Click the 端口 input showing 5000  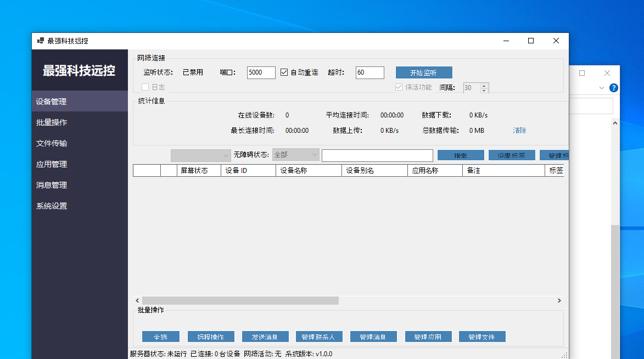[x=261, y=72]
